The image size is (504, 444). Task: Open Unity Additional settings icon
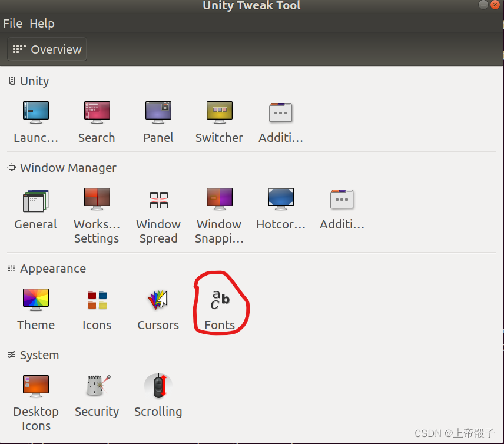[280, 112]
